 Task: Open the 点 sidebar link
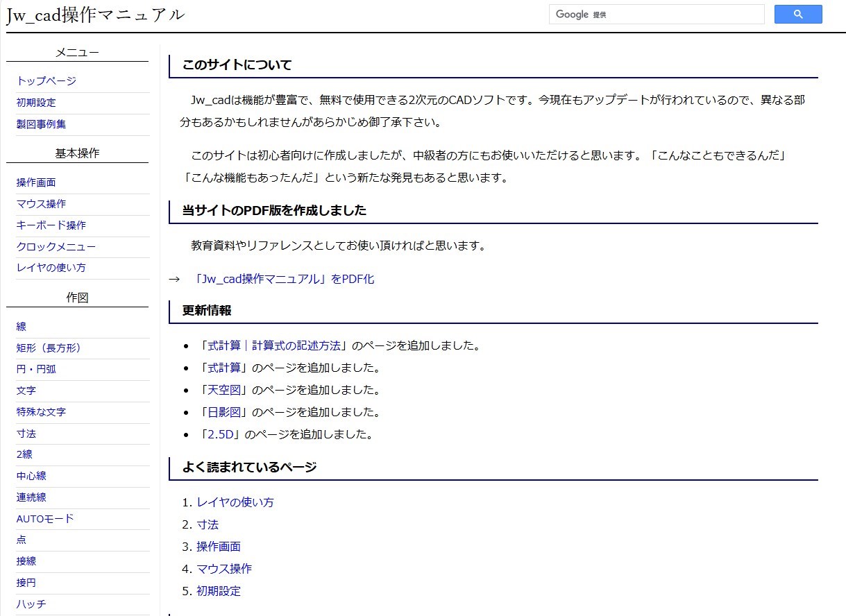click(22, 540)
